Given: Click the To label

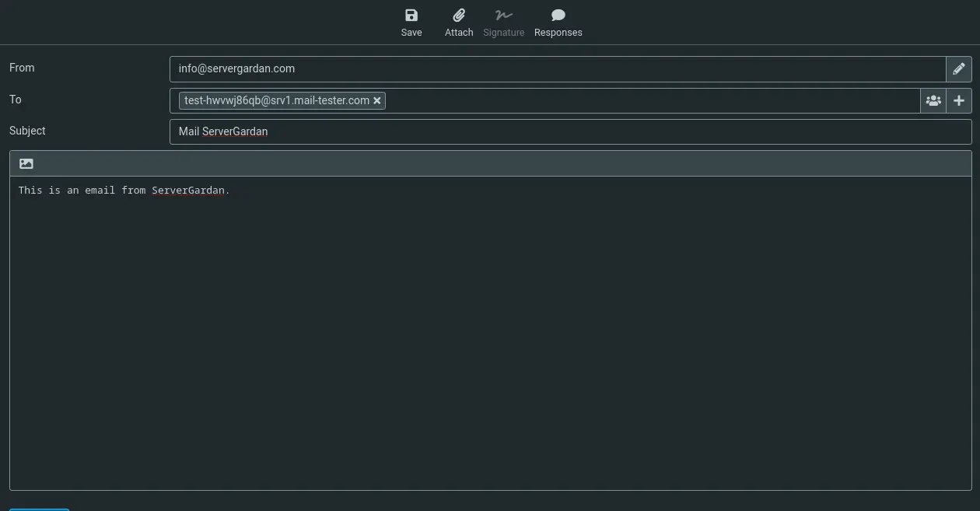Looking at the screenshot, I should click(16, 100).
